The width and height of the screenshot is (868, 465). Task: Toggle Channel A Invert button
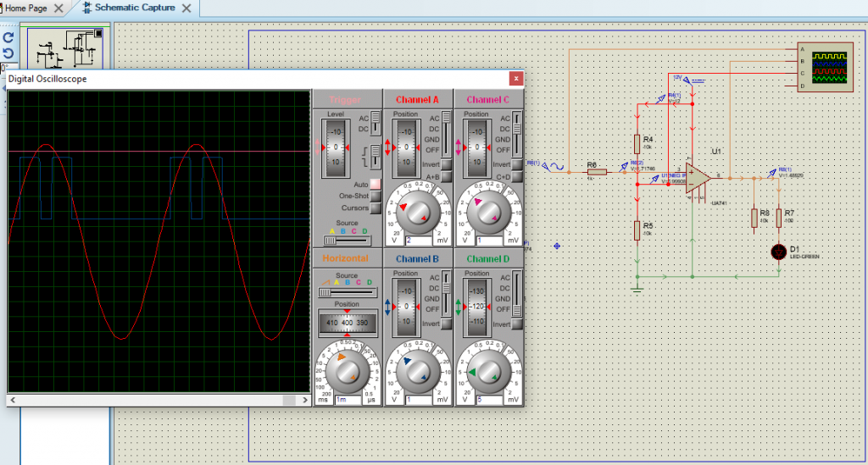[x=446, y=164]
